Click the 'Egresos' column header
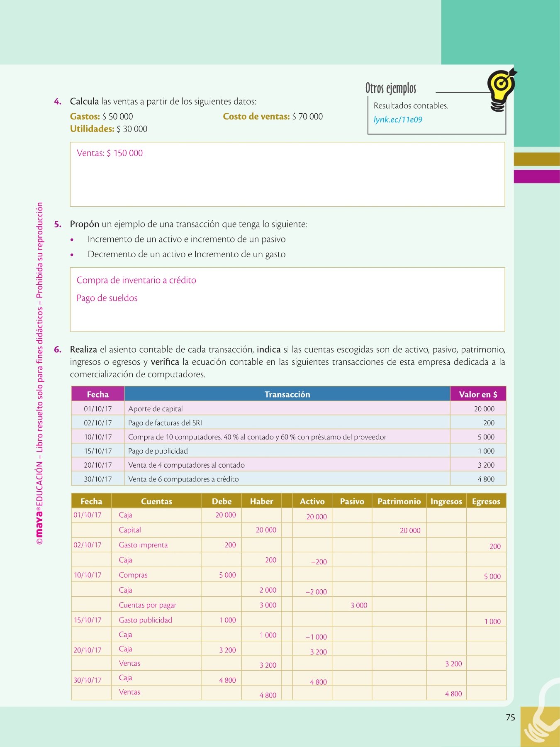 pos(486,501)
